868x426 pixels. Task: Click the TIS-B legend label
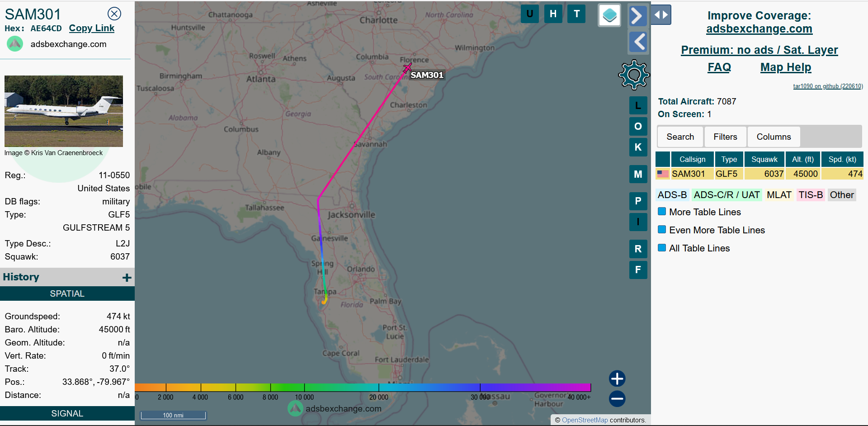pos(810,195)
